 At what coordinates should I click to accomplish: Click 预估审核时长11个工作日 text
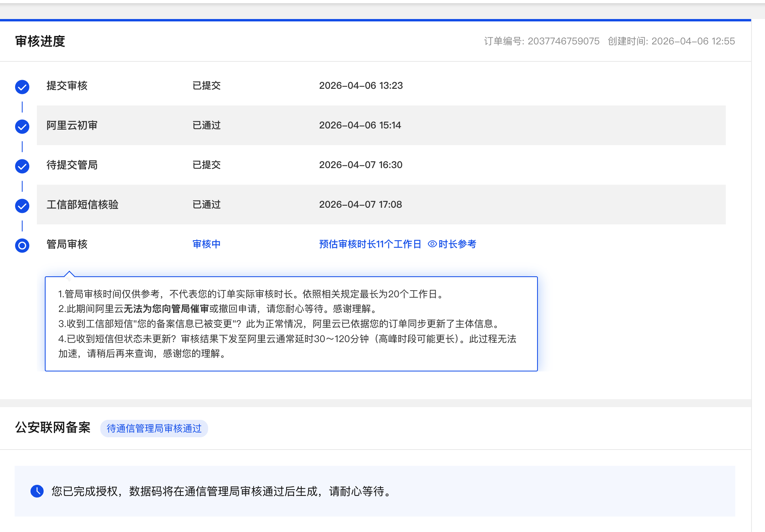click(370, 244)
